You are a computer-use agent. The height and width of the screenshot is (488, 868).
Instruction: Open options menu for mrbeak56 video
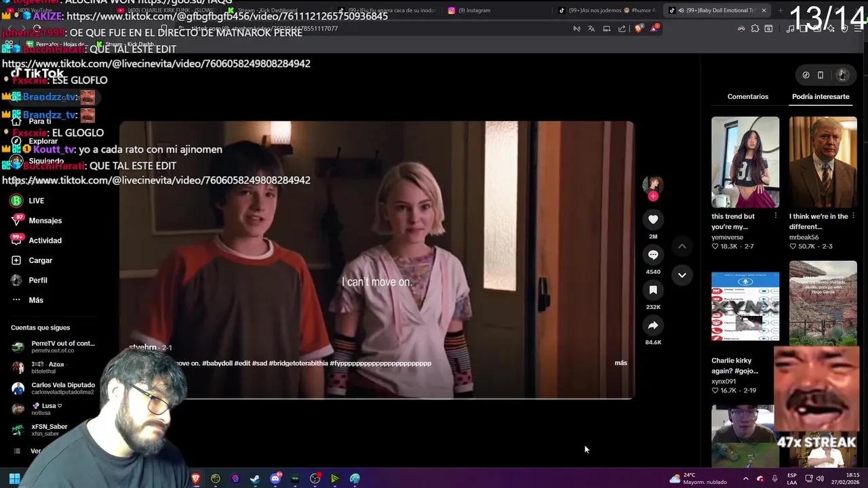click(x=853, y=216)
